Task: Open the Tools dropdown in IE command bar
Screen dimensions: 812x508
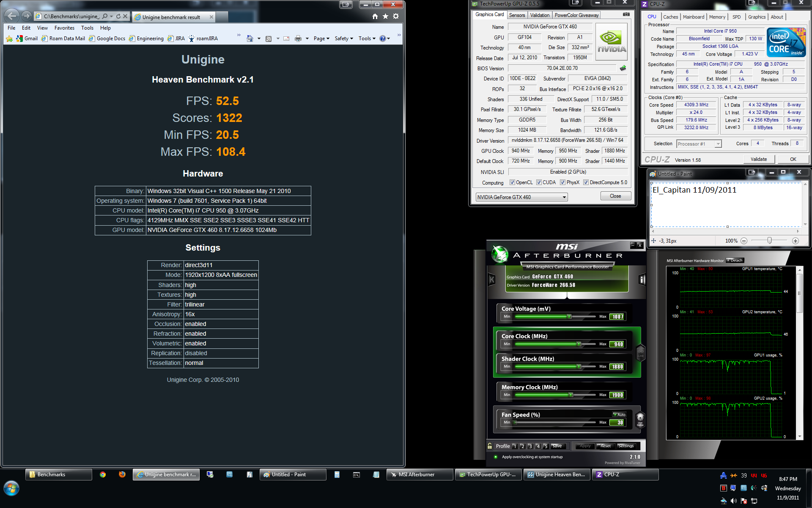Action: pos(367,39)
